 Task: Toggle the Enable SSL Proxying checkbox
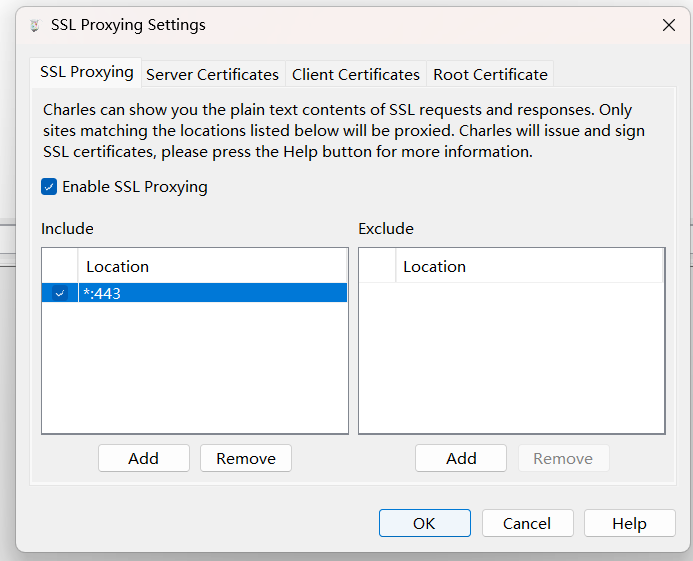[x=49, y=187]
